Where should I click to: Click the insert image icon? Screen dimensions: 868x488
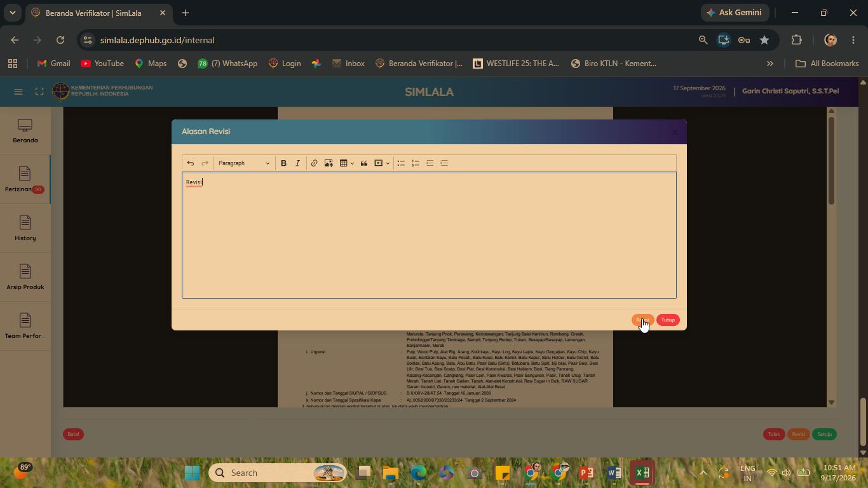pos(329,163)
